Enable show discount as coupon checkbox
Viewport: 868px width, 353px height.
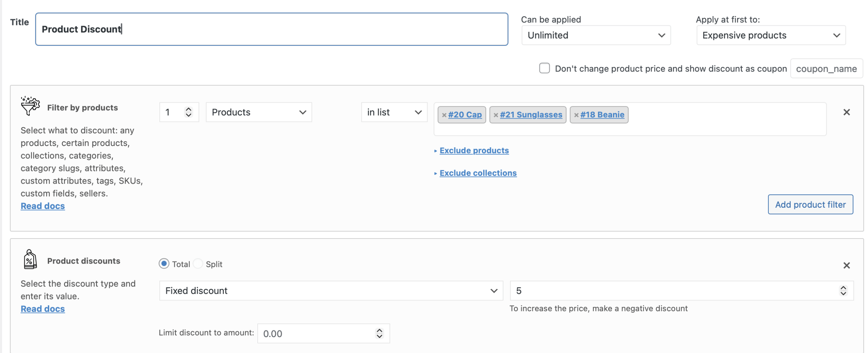coord(544,68)
